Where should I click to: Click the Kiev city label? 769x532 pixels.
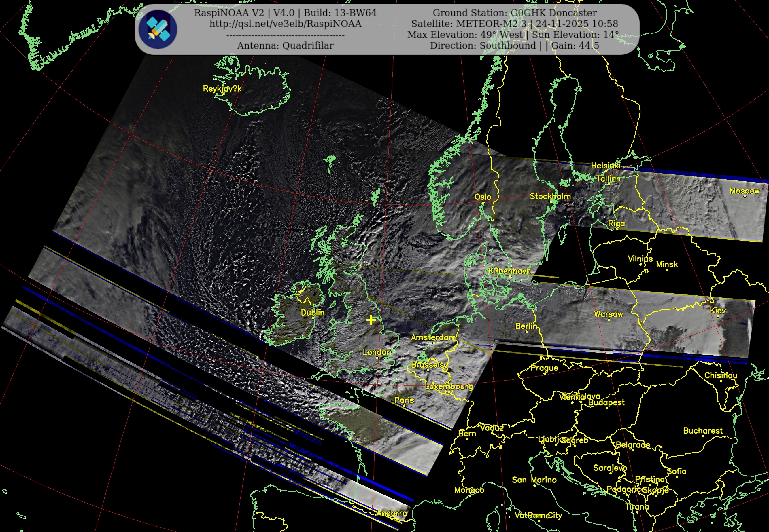[x=718, y=311]
